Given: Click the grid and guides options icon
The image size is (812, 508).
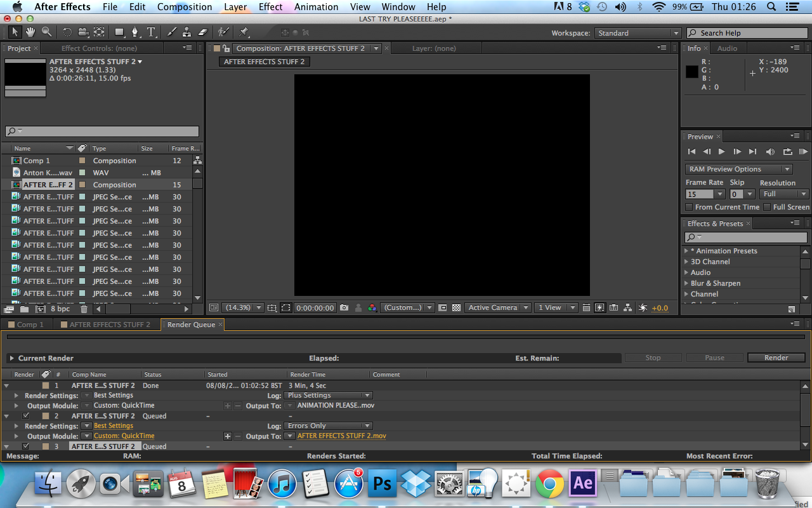Looking at the screenshot, I should click(272, 307).
